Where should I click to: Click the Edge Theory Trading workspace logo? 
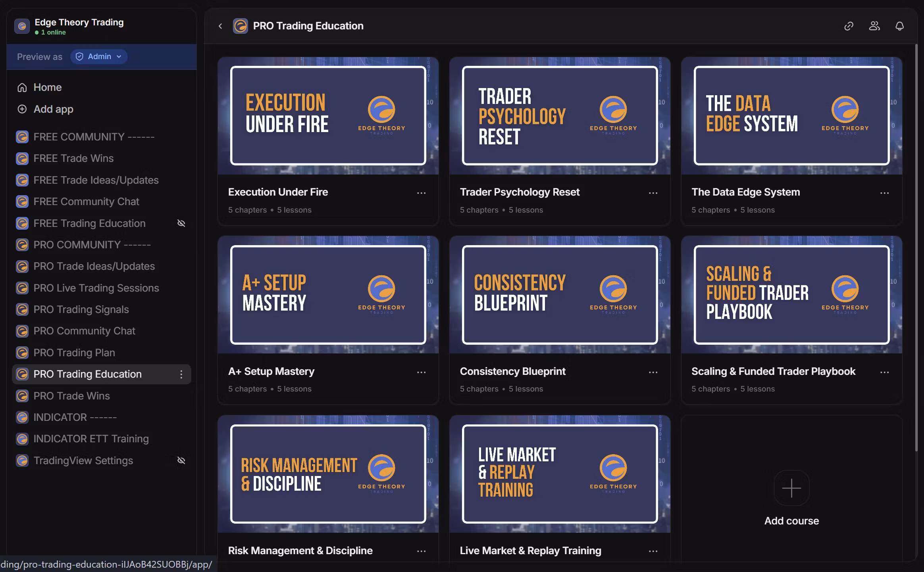click(22, 26)
